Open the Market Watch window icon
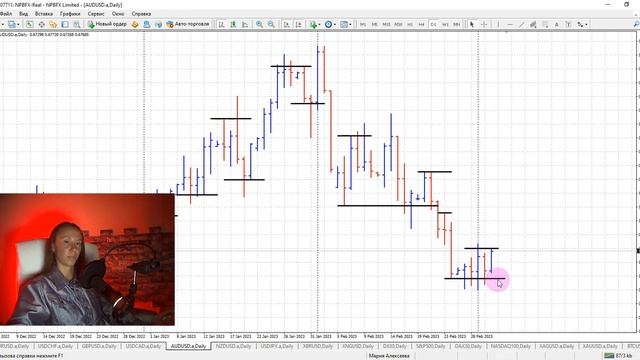 click(x=29, y=24)
